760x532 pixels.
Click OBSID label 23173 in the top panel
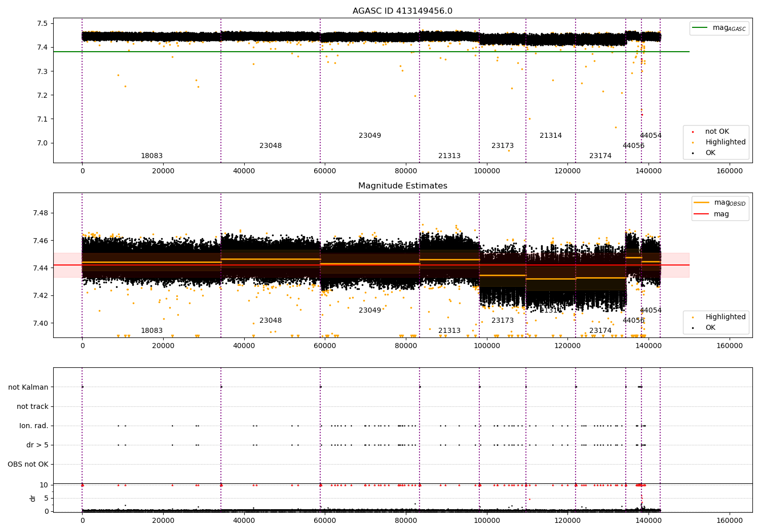[503, 146]
